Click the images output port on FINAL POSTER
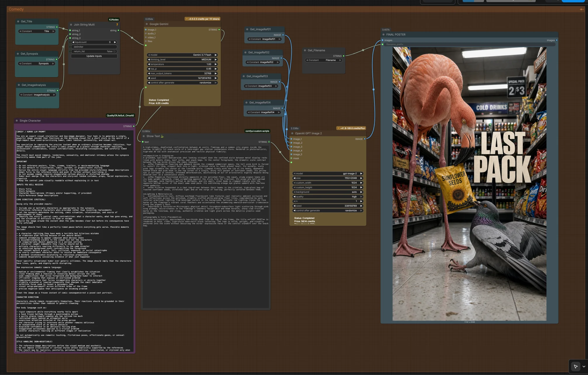This screenshot has width=588, height=375. pyautogui.click(x=557, y=40)
